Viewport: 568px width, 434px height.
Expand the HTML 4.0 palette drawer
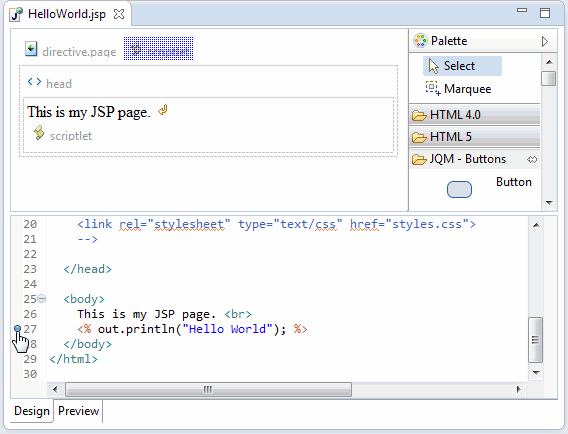475,115
